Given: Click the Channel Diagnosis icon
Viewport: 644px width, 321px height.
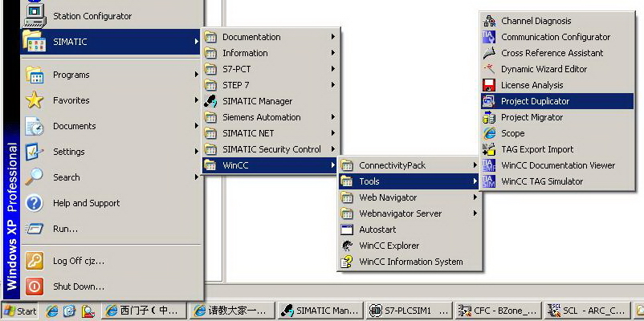Looking at the screenshot, I should (x=488, y=21).
